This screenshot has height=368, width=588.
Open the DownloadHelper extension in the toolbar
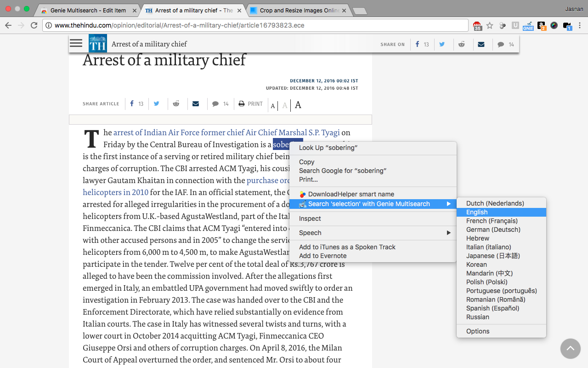point(503,25)
